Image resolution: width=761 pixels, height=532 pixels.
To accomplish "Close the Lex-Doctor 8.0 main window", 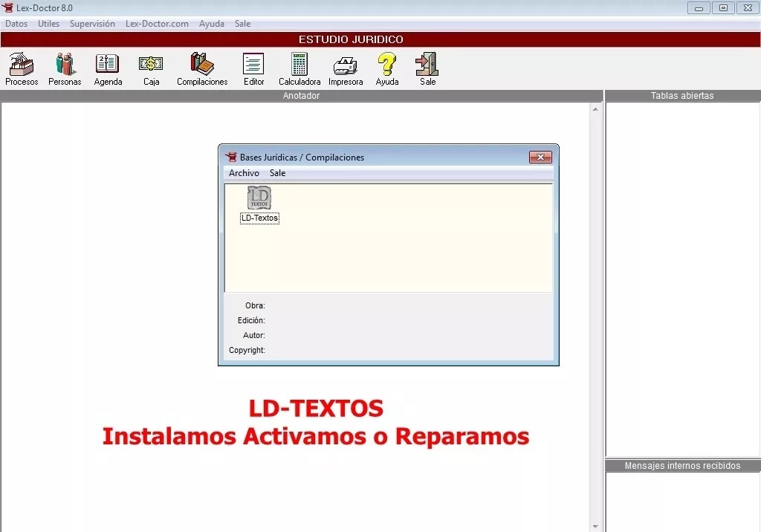I will coord(748,7).
